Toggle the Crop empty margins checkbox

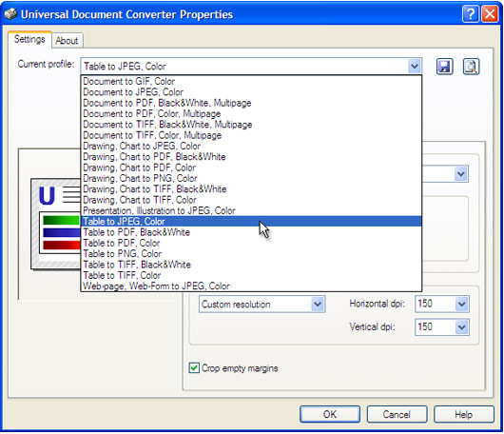pos(194,367)
